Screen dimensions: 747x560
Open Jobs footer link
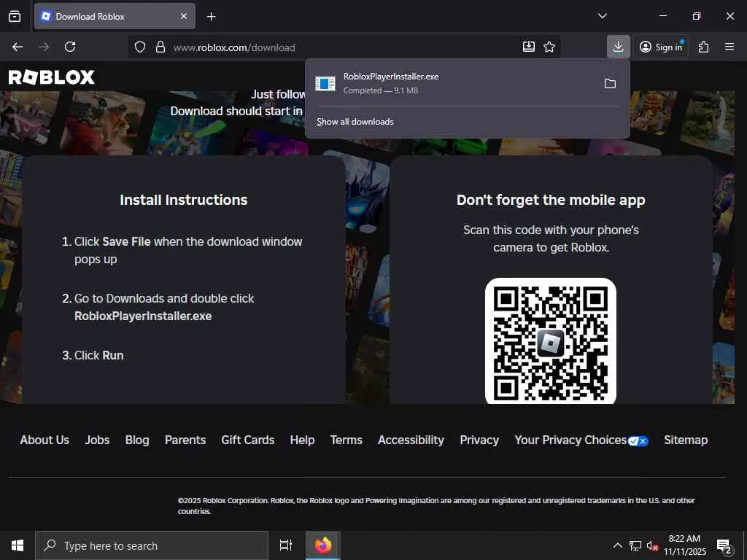pos(97,440)
